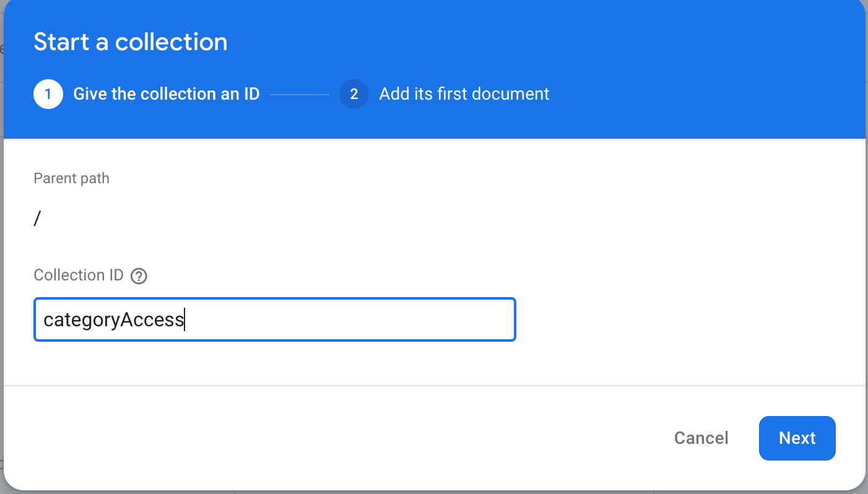Screen dimensions: 868x494
Task: Click the "/" parent path value
Action: [x=37, y=219]
